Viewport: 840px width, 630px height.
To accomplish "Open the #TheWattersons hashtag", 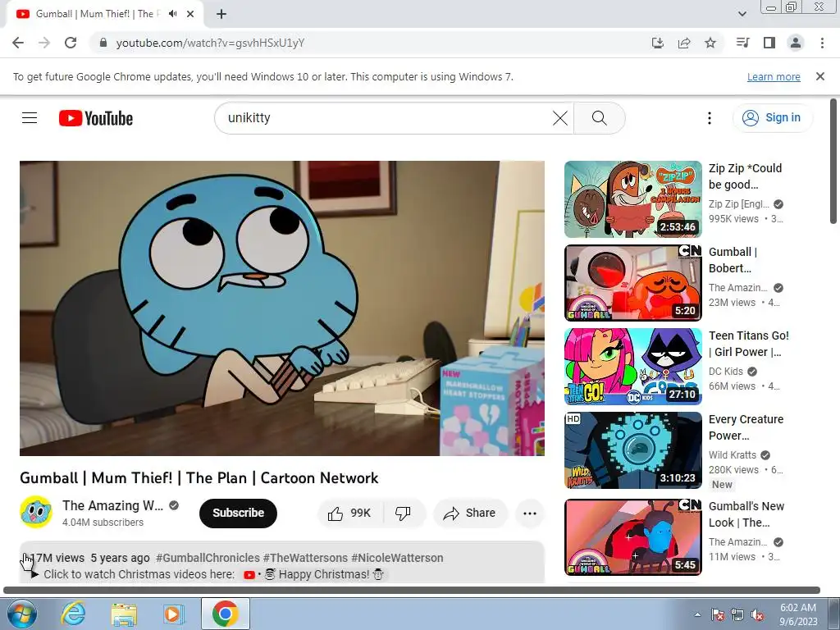I will 305,558.
